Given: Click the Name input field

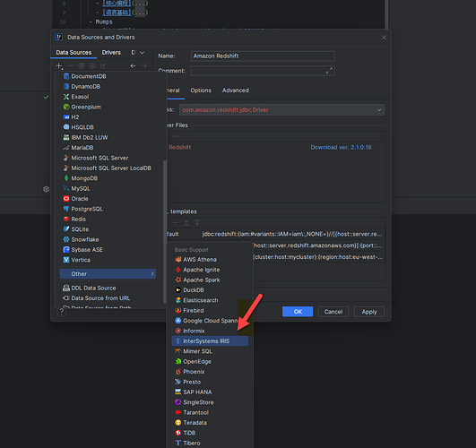Looking at the screenshot, I should 263,56.
